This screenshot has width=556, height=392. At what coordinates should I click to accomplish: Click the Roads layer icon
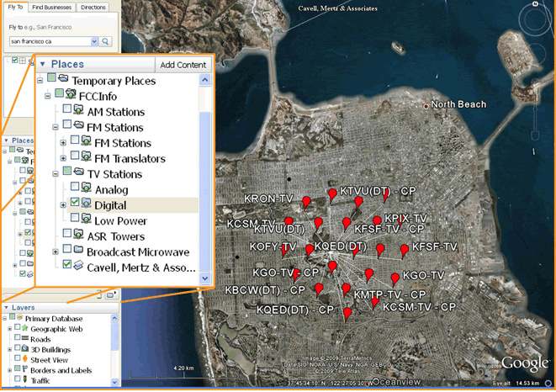25,338
